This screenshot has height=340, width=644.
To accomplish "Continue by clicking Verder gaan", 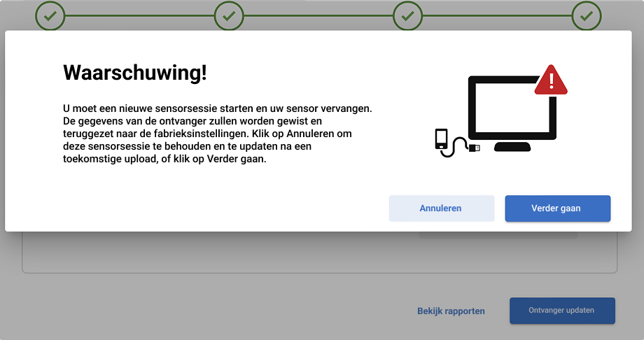I will 558,208.
